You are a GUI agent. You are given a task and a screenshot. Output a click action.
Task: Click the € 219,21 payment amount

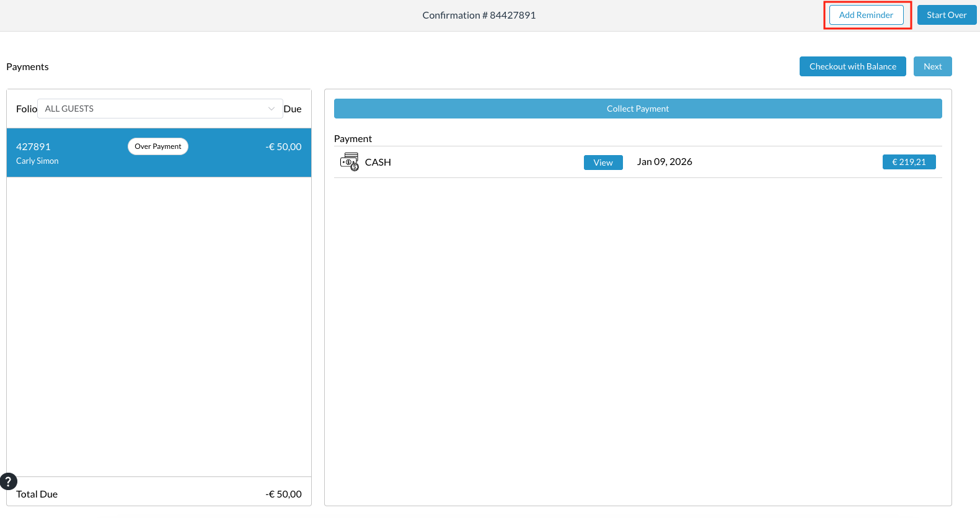(909, 162)
